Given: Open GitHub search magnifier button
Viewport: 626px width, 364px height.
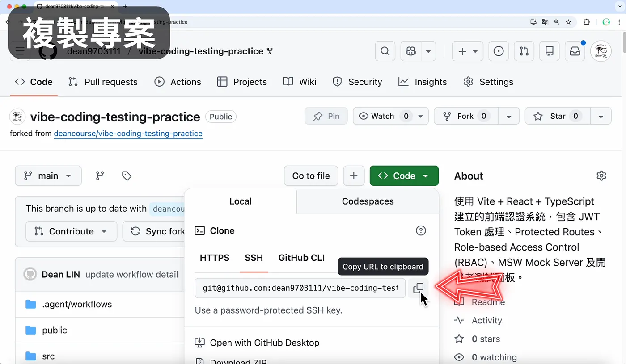Looking at the screenshot, I should [x=385, y=51].
